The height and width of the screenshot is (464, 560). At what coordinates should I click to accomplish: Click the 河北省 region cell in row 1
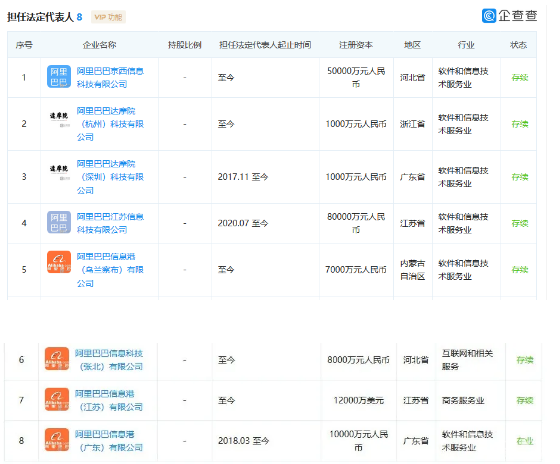click(x=412, y=78)
